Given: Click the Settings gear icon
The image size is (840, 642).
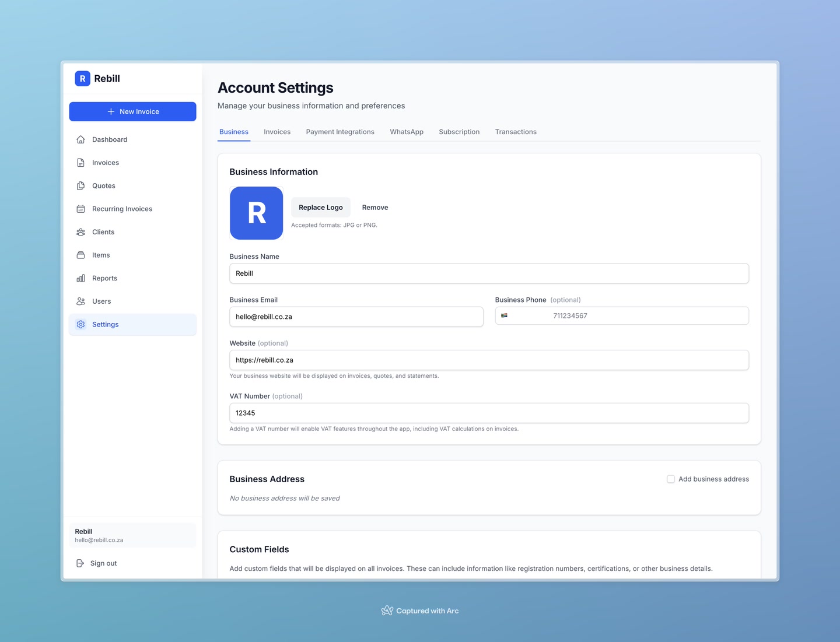Looking at the screenshot, I should point(80,324).
